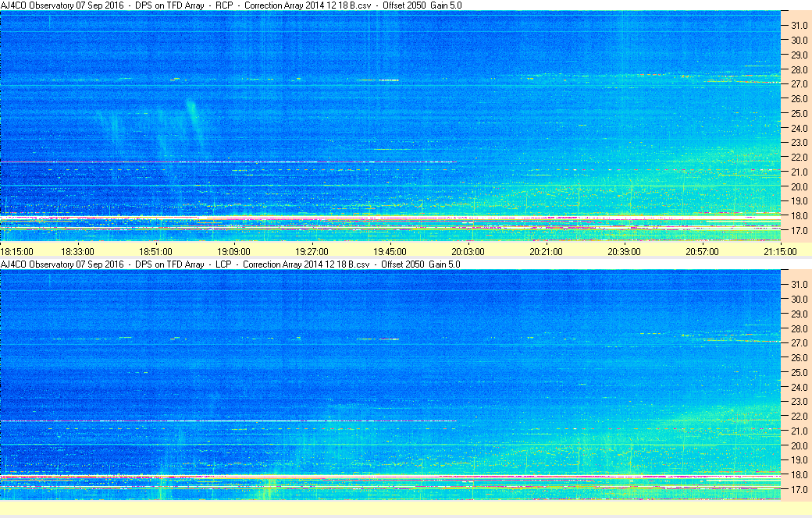Pick the 26.0 frequency label on LCP chart
This screenshot has width=812, height=518.
[799, 357]
